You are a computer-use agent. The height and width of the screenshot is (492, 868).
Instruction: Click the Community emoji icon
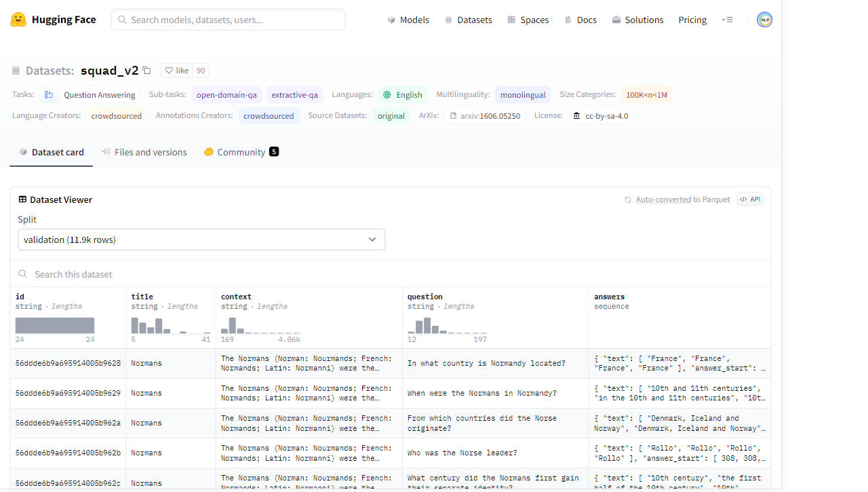209,152
